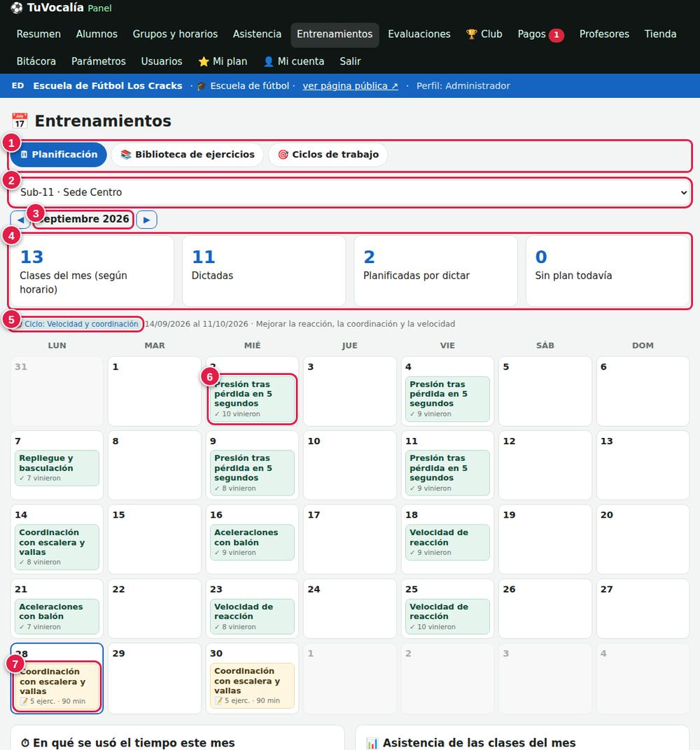
Task: Click empty calendar day 1 cell
Action: click(155, 391)
